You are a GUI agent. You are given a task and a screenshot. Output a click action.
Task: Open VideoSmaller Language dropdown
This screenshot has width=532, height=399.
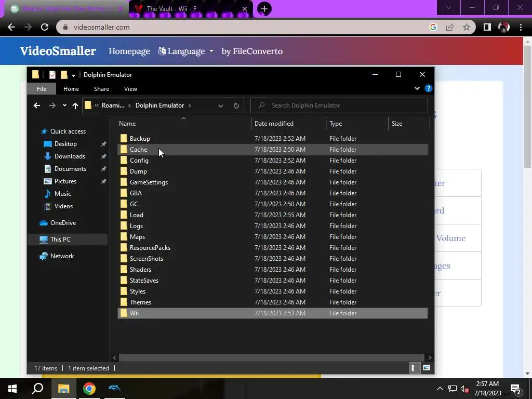tap(186, 51)
